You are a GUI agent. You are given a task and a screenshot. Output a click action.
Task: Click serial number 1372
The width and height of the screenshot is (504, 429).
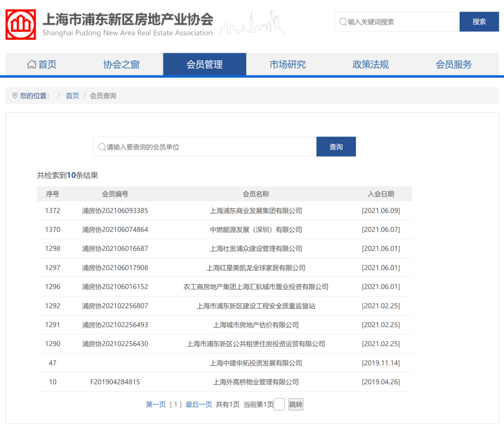pos(53,211)
